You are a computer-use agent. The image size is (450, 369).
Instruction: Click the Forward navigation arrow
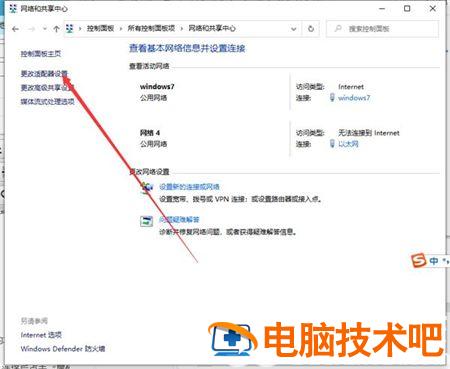pyautogui.click(x=31, y=29)
